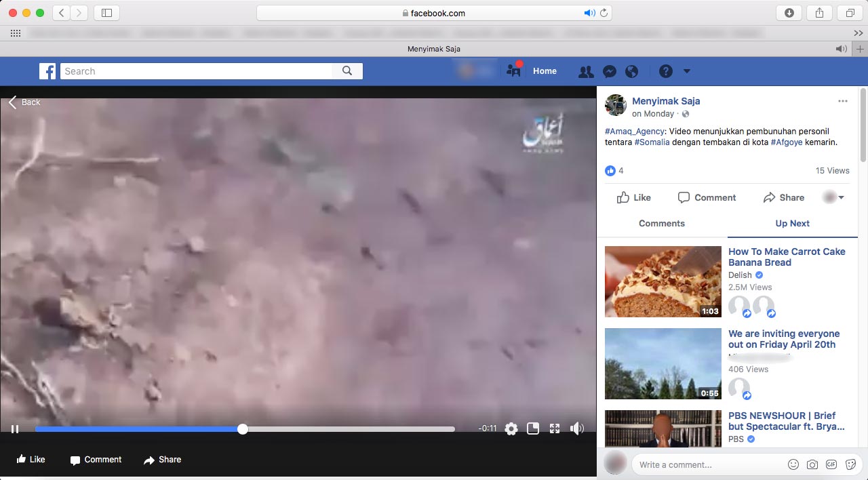Pause the playing video

coord(15,428)
